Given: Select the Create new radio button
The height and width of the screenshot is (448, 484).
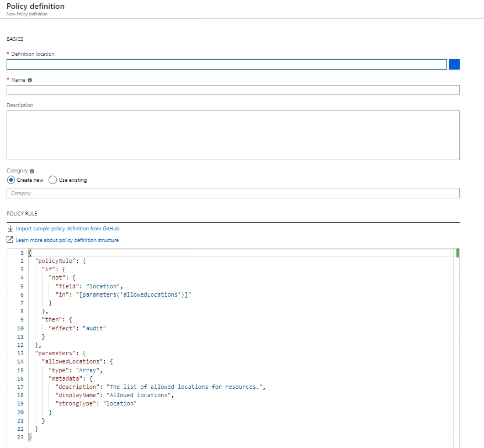Looking at the screenshot, I should tap(11, 180).
